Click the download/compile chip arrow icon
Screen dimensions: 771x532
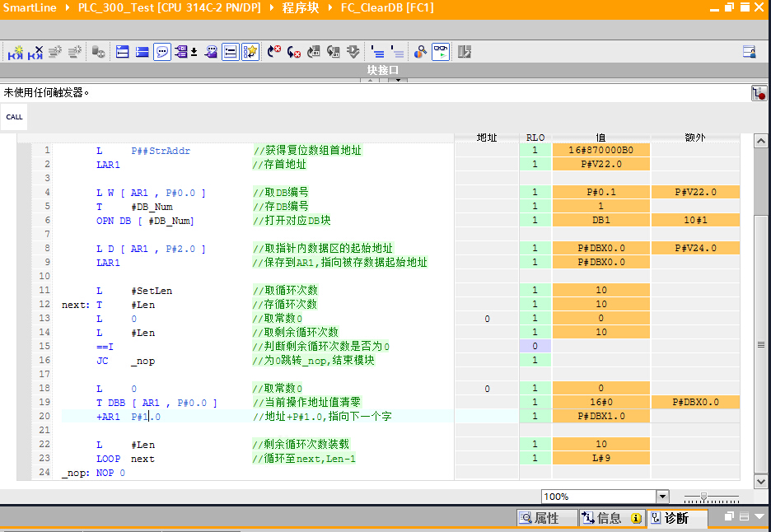click(353, 52)
